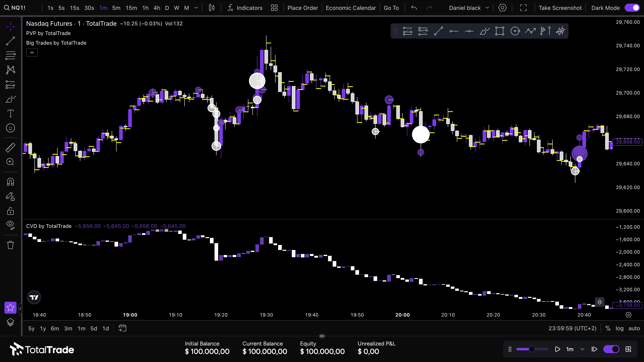Select the crosshair cursor tool in left sidebar
The height and width of the screenshot is (362, 644).
click(10, 27)
